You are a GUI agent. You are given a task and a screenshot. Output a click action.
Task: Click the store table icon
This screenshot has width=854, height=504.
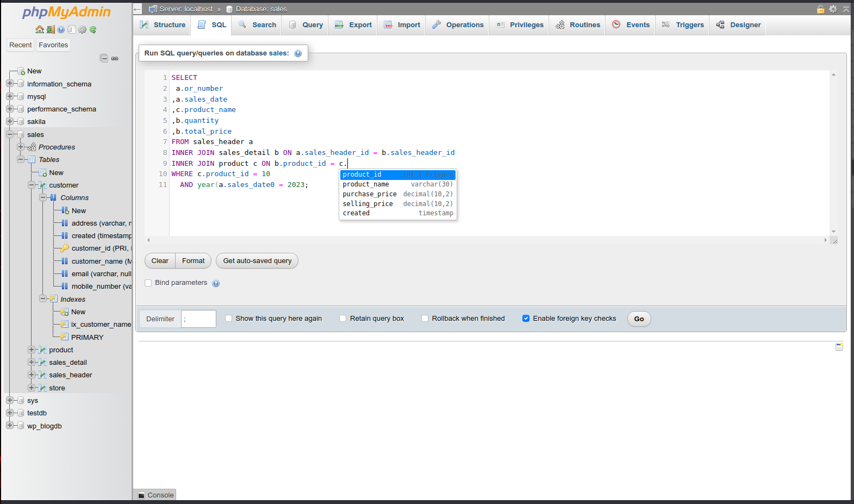[42, 388]
